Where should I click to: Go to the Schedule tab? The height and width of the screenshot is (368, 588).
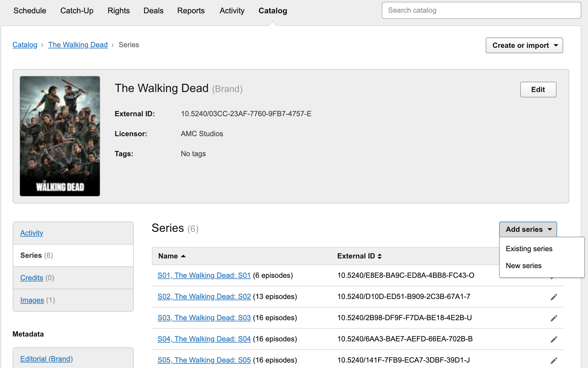pos(30,11)
